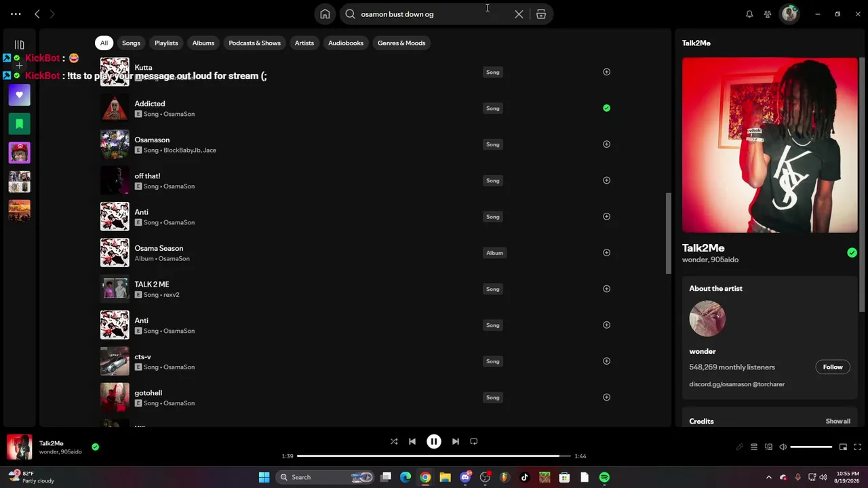Go forward with the right arrow

click(x=52, y=14)
